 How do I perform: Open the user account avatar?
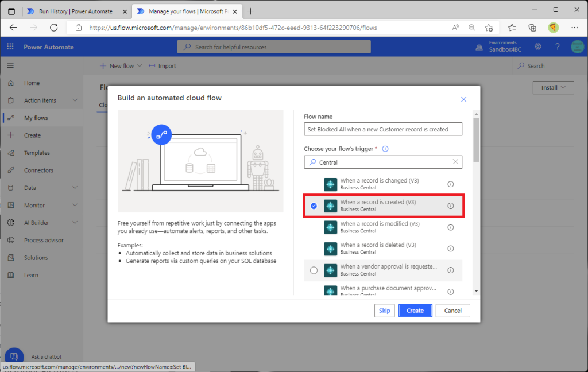coord(578,46)
